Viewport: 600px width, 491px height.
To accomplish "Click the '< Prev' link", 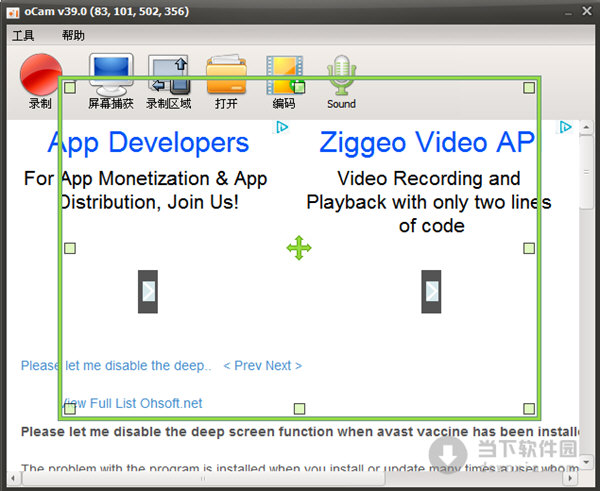I will pos(243,366).
